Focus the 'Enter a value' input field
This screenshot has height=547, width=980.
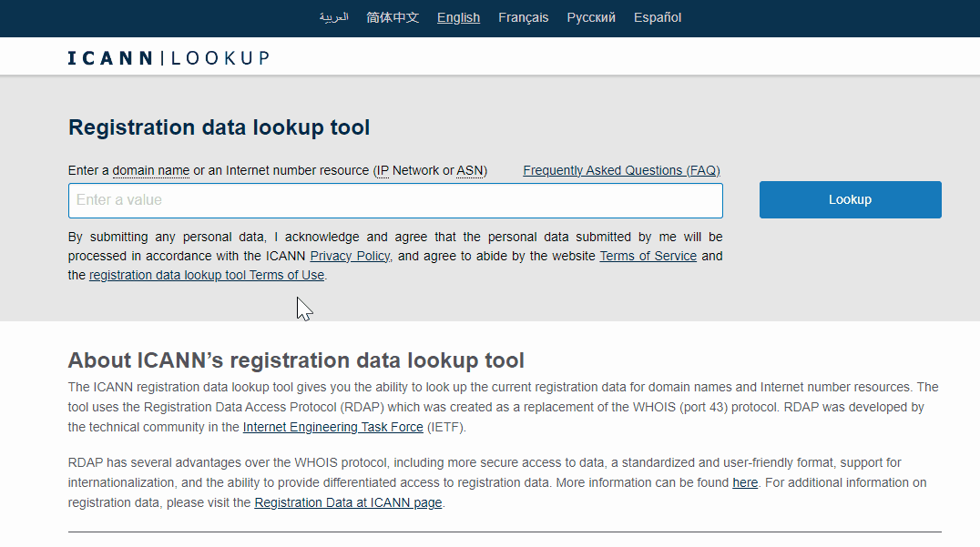pyautogui.click(x=395, y=200)
